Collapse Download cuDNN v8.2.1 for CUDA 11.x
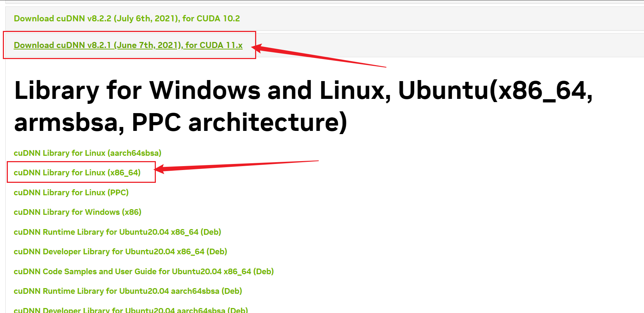Viewport: 644px width, 313px height. coord(128,45)
